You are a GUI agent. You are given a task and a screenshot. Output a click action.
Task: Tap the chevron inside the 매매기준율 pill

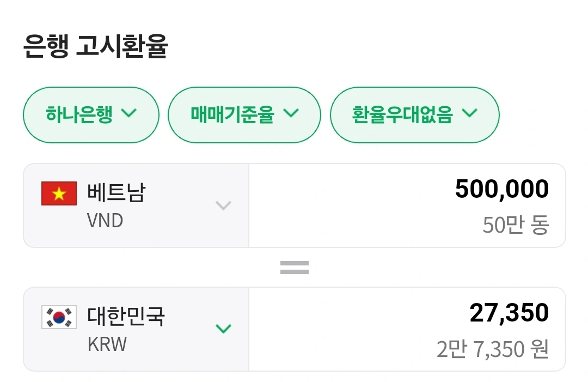pos(291,113)
